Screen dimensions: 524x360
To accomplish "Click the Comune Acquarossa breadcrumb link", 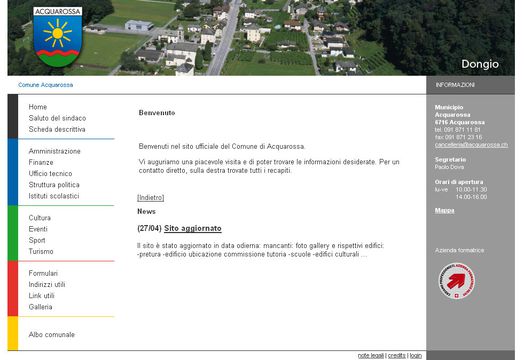I will tap(45, 85).
